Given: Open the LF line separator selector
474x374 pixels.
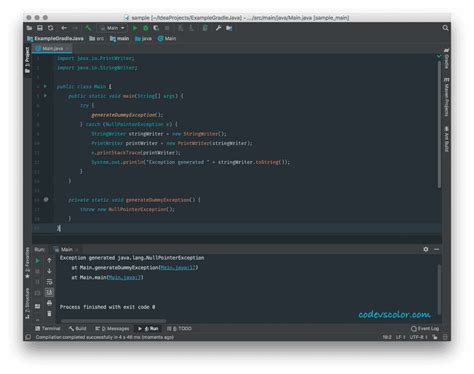Looking at the screenshot, I should coord(400,337).
